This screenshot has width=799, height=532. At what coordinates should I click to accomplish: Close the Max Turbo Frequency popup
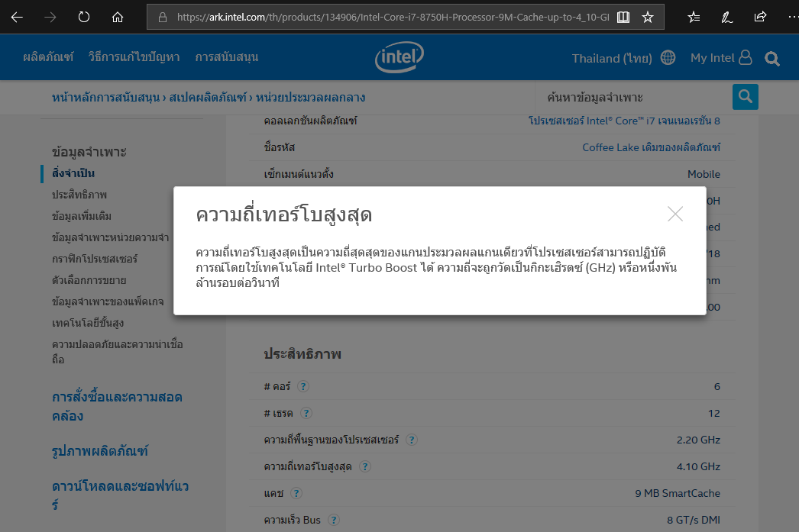tap(674, 214)
